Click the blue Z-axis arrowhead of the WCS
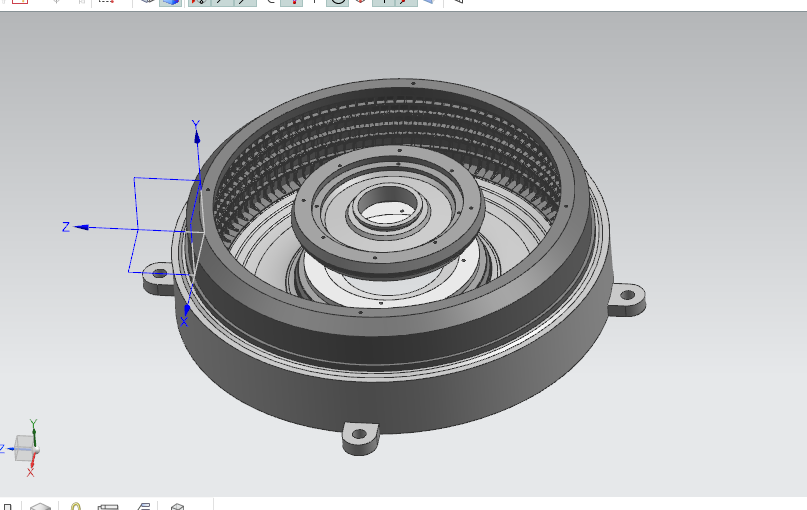This screenshot has width=807, height=510. coord(81,227)
